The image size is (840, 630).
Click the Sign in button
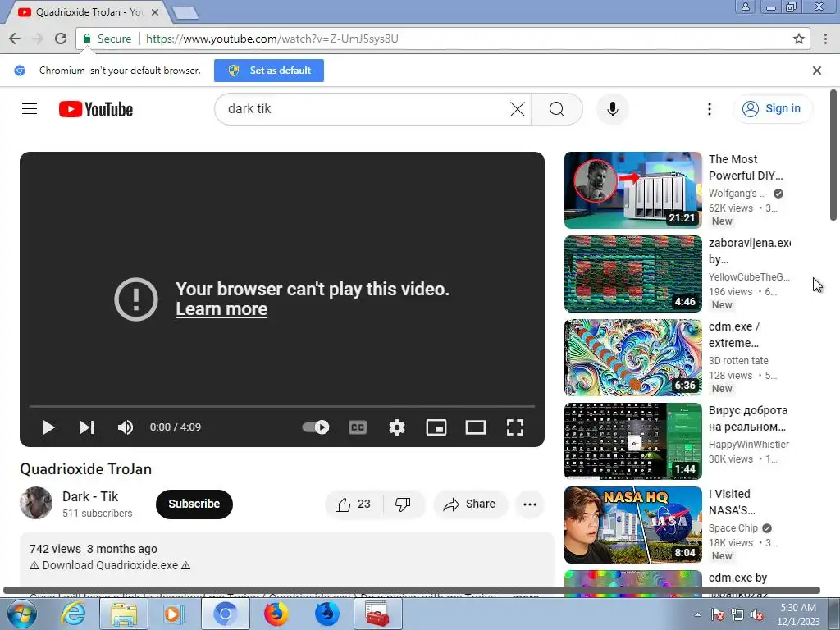[x=772, y=109]
